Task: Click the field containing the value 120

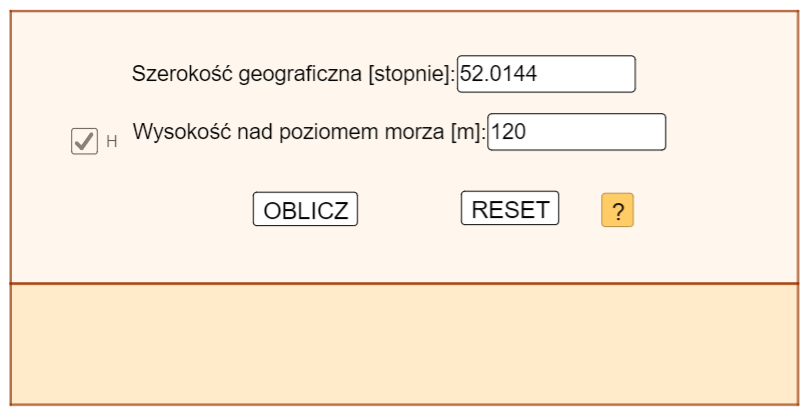Action: coord(576,132)
